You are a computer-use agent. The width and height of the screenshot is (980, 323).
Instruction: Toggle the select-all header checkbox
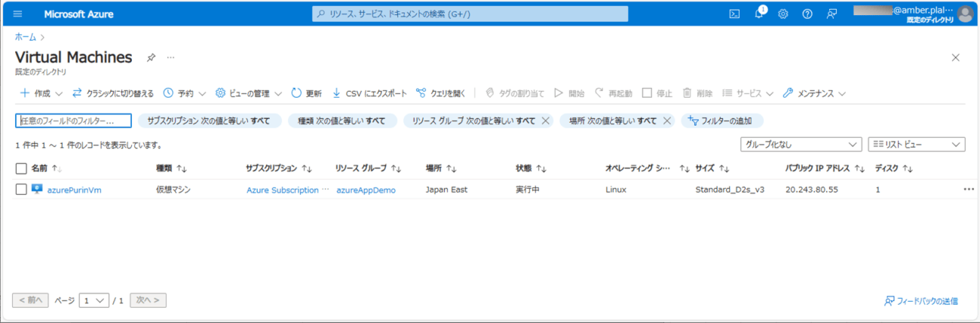coord(21,169)
